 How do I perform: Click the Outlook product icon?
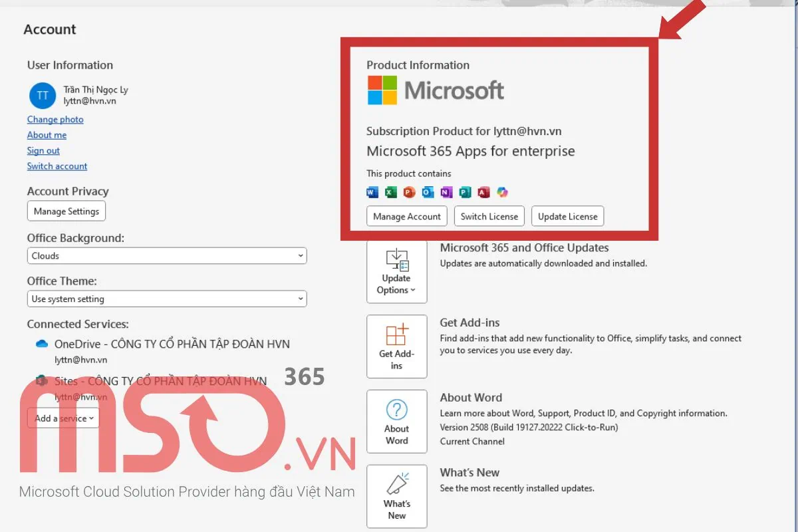428,192
